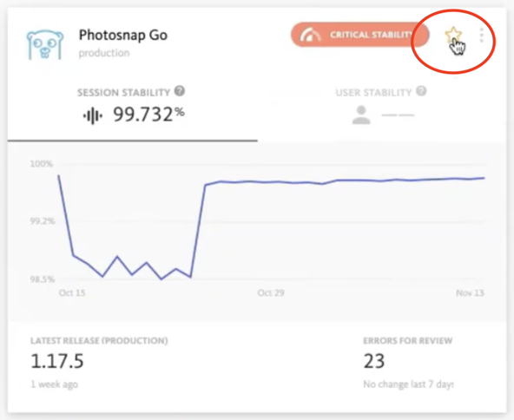
Task: Click the chart line near Oct 29
Action: click(271, 182)
